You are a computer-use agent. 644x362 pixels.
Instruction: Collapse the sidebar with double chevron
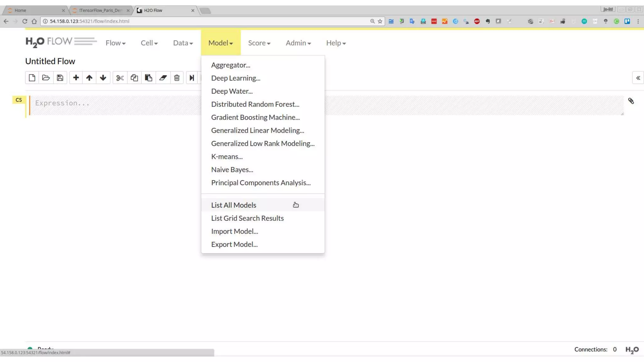(638, 78)
